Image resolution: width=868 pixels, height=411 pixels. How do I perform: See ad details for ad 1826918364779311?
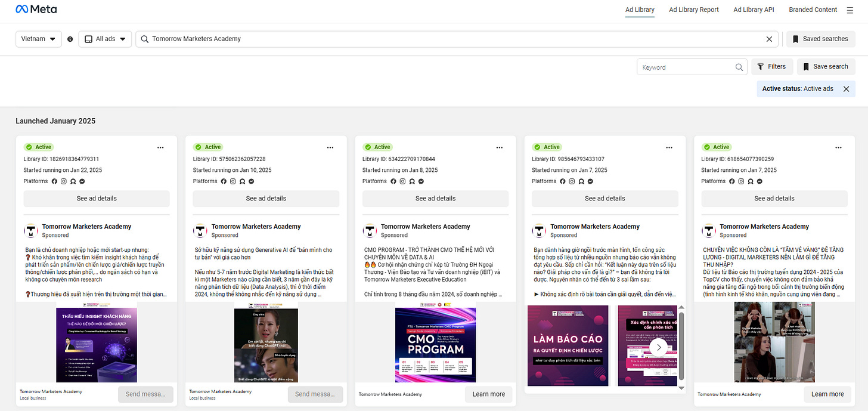click(97, 199)
